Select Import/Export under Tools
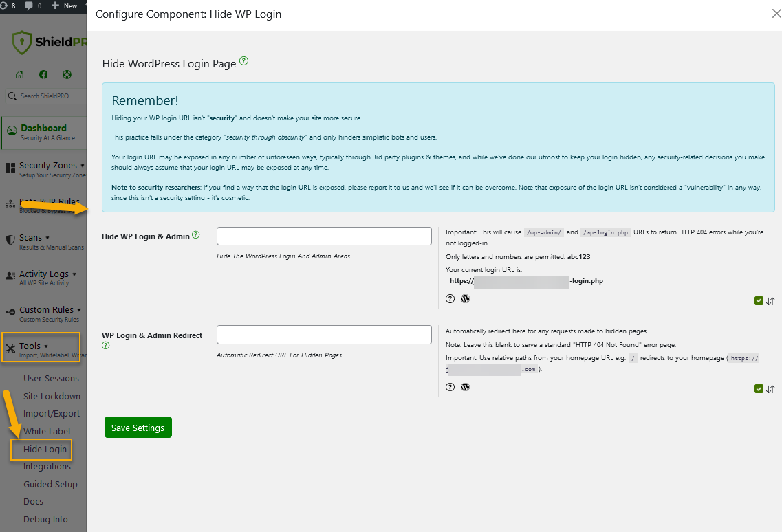This screenshot has height=532, width=782. pyautogui.click(x=52, y=414)
